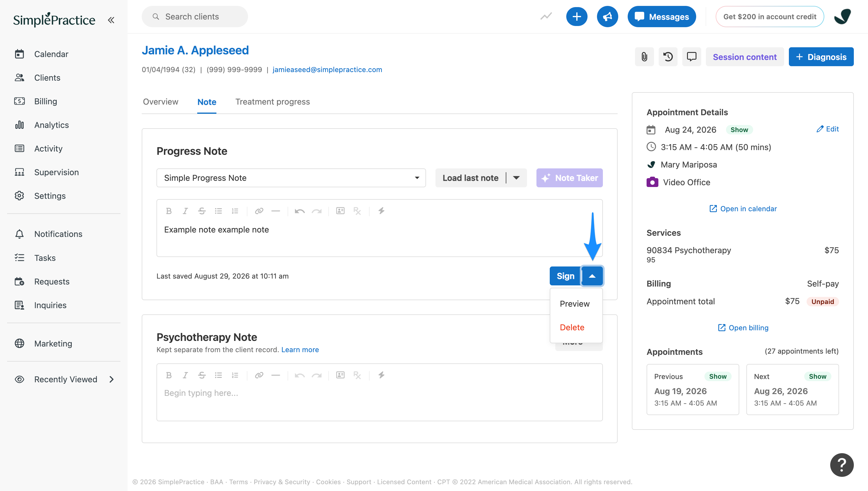
Task: Click the Session content button
Action: (745, 57)
